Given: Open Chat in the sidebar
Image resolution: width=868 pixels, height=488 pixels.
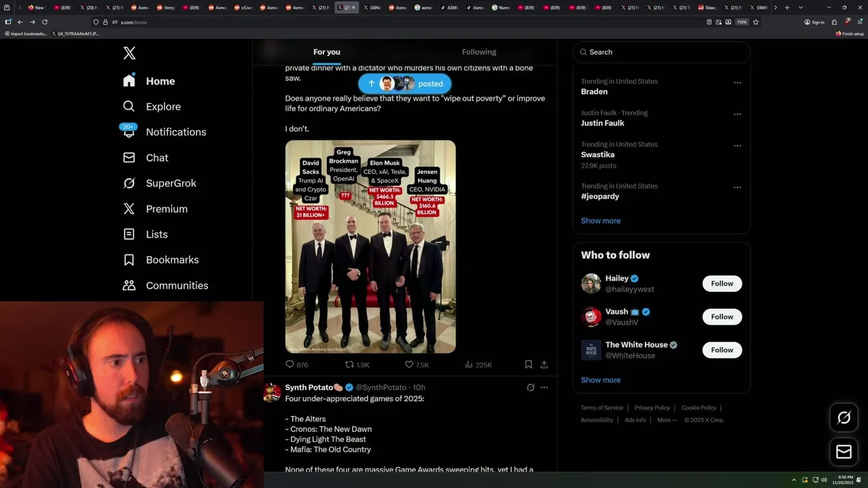Looking at the screenshot, I should [x=145, y=158].
